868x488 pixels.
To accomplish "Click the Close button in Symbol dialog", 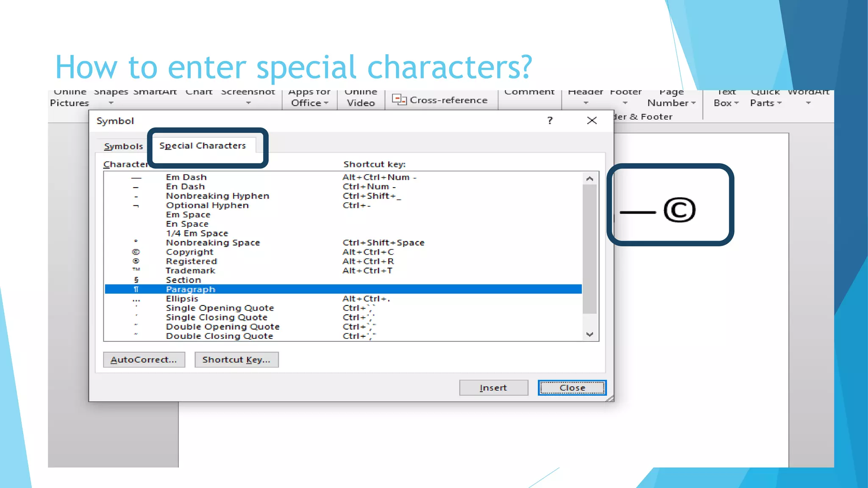I will 572,388.
